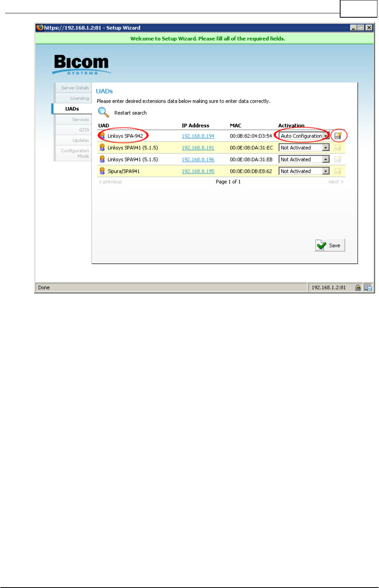Image resolution: width=379 pixels, height=588 pixels.
Task: Click edit icon for Sipura/SPA941 row
Action: click(x=338, y=171)
